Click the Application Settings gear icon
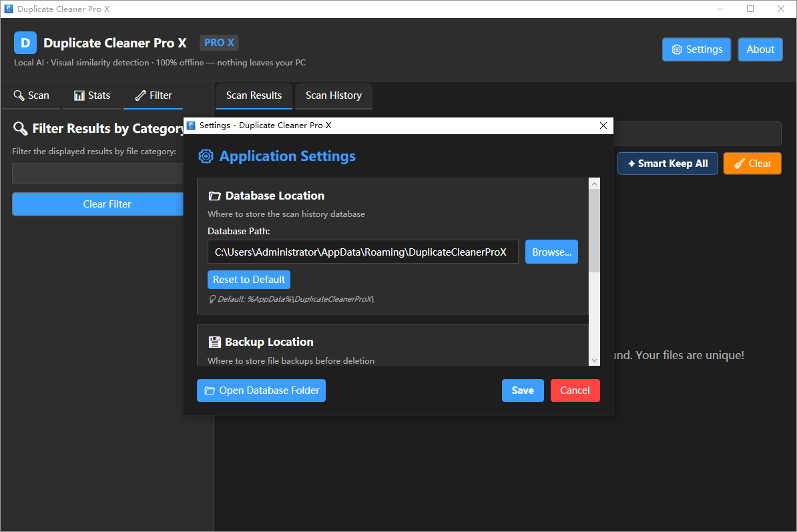Screen dimensions: 797x532 point(206,156)
